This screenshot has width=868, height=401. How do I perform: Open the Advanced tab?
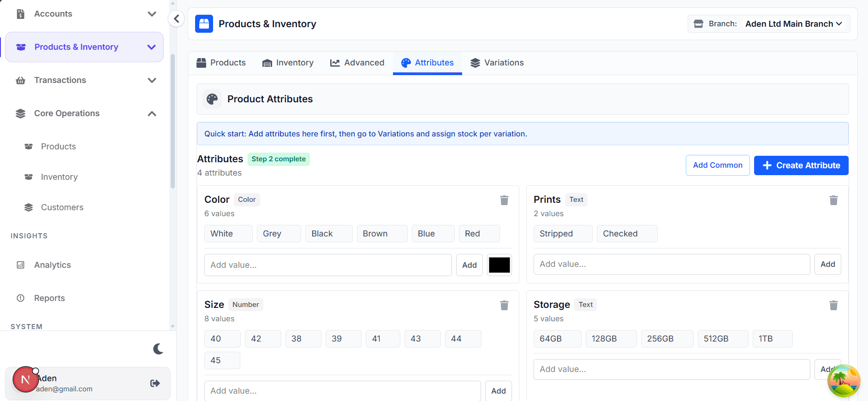[x=357, y=63]
